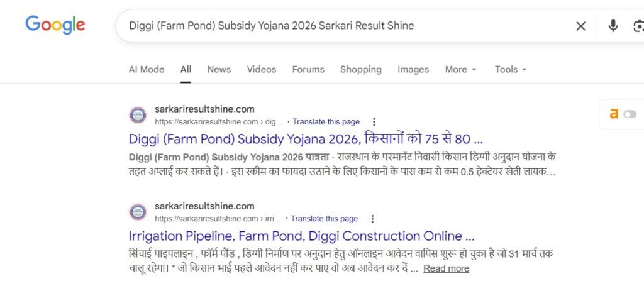644x286 pixels.
Task: Translate the first result page
Action: (326, 122)
